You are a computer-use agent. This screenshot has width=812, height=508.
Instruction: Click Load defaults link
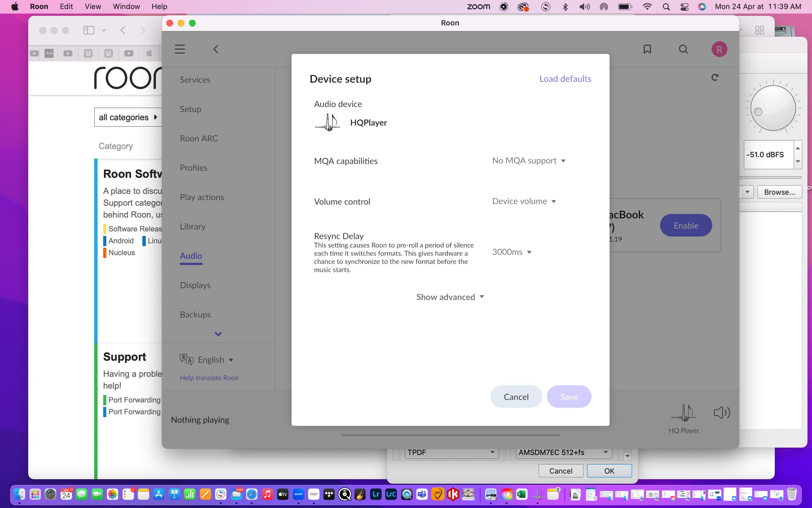565,79
